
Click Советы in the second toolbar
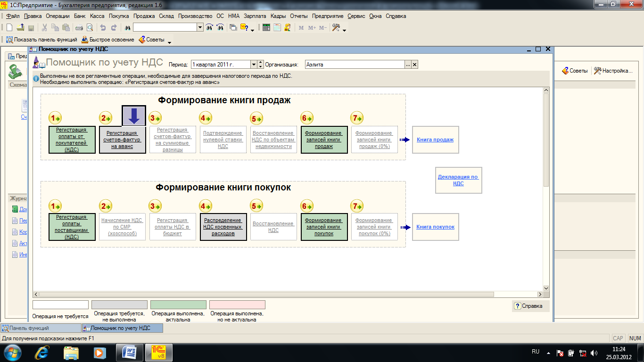pyautogui.click(x=151, y=40)
